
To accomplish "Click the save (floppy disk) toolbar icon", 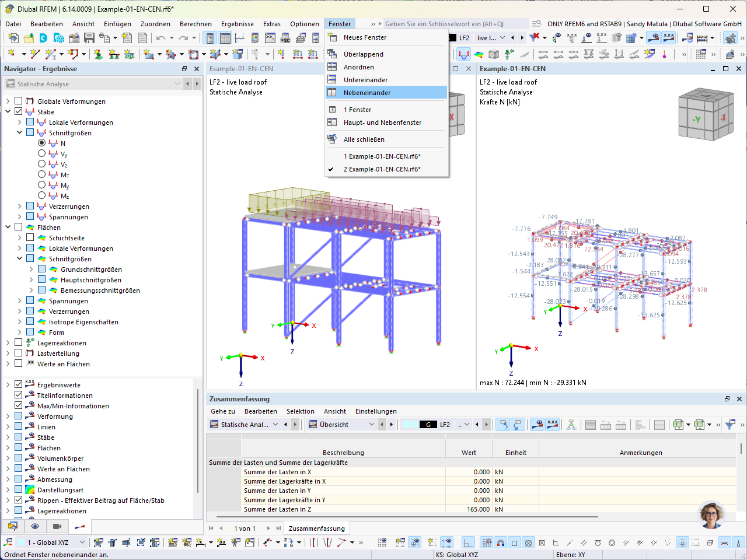I will click(89, 38).
